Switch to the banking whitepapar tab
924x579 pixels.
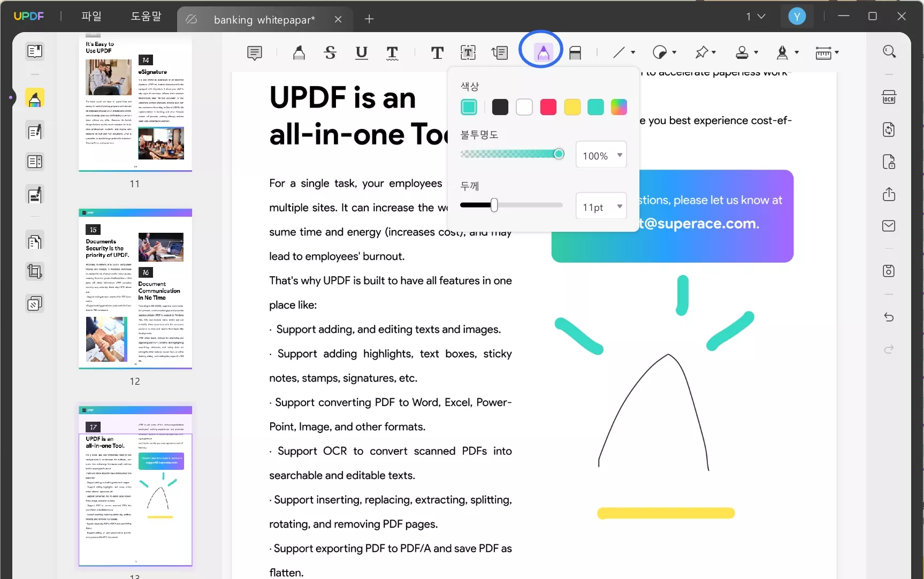point(264,20)
